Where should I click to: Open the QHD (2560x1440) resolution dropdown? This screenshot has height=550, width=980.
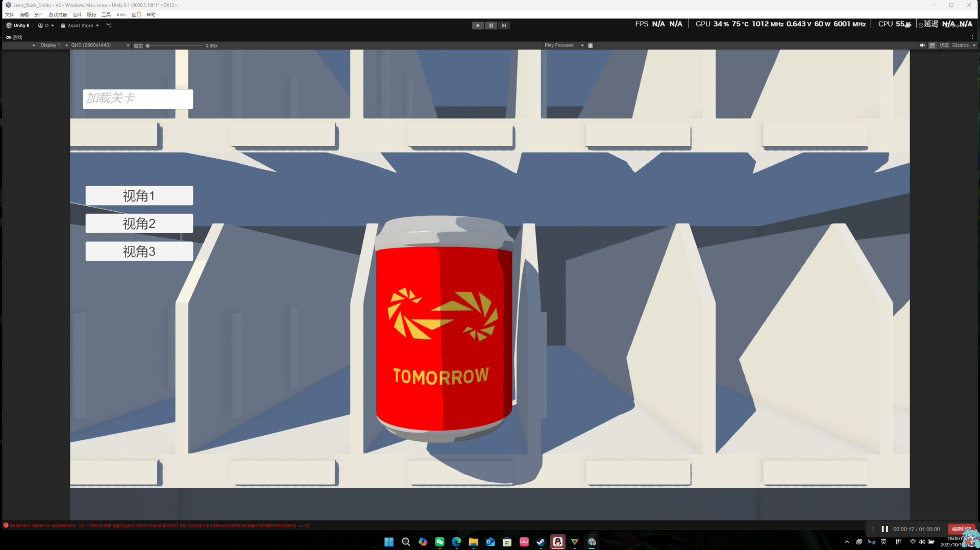point(100,45)
